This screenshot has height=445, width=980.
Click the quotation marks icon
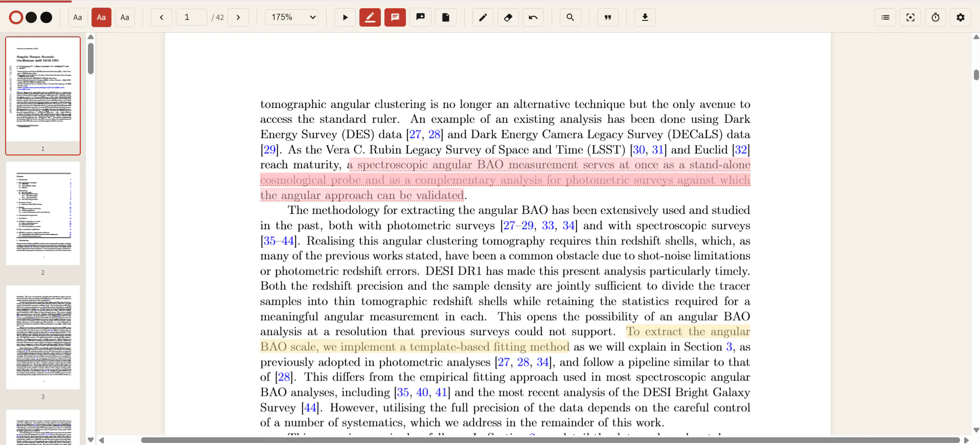(608, 17)
